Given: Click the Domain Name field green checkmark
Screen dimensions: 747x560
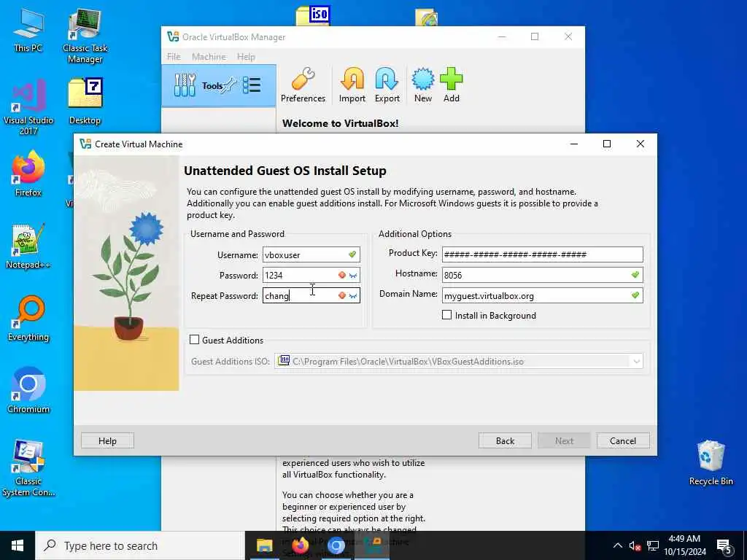Looking at the screenshot, I should click(x=635, y=295).
